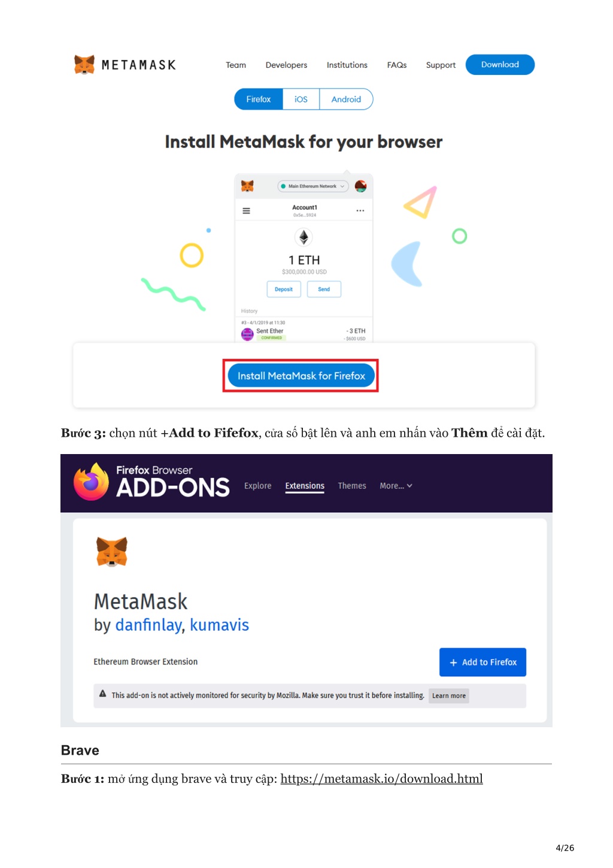Viewport: 613px width, 868px height.
Task: Open the Extensions tab in add-ons
Action: [305, 486]
